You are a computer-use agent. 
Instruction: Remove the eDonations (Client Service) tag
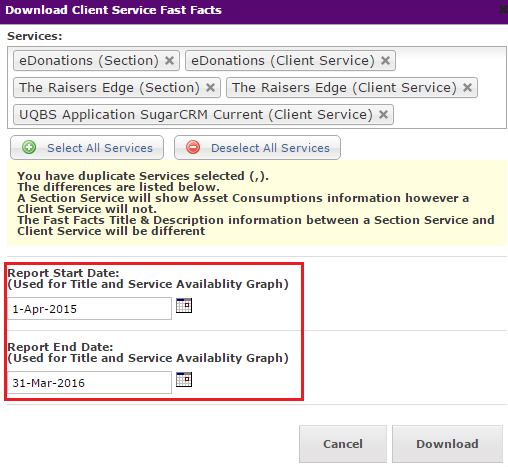[x=385, y=61]
